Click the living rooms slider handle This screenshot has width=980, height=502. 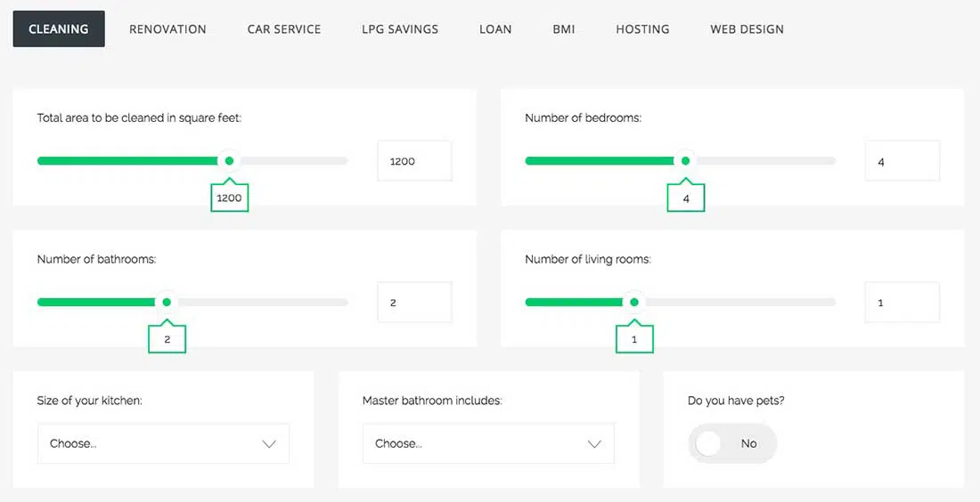(634, 303)
